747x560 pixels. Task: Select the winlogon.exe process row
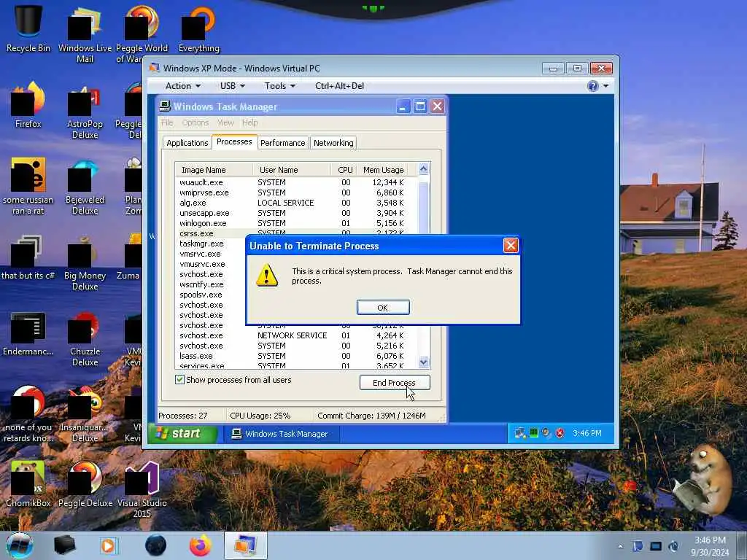click(295, 223)
